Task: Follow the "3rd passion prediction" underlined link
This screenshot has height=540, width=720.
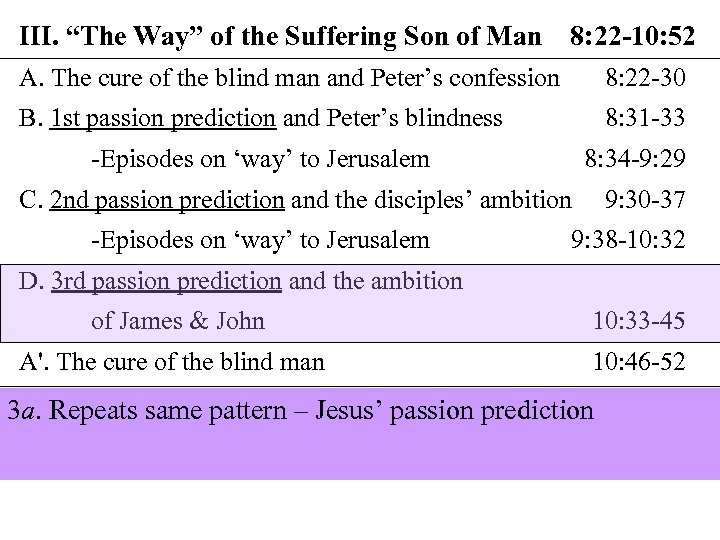Action: coord(166,281)
